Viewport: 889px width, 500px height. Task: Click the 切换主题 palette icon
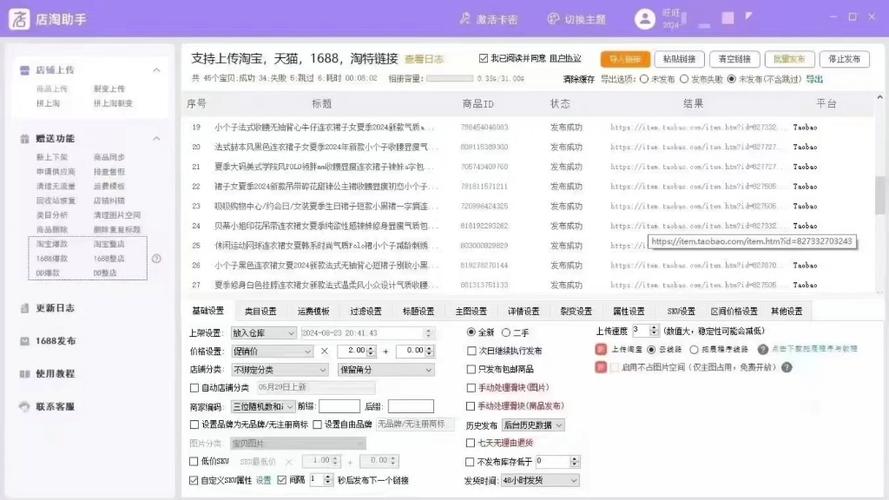(553, 19)
